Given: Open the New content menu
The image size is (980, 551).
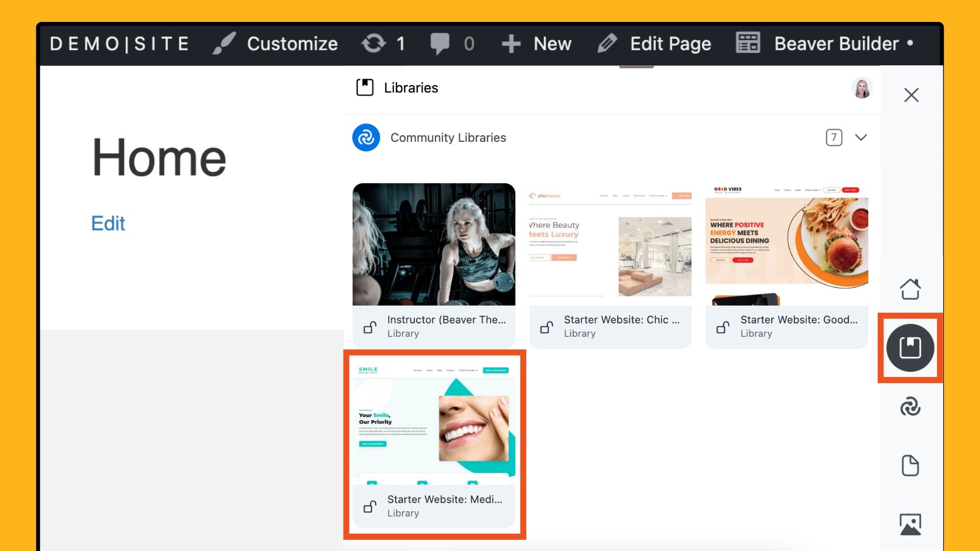Looking at the screenshot, I should tap(536, 44).
